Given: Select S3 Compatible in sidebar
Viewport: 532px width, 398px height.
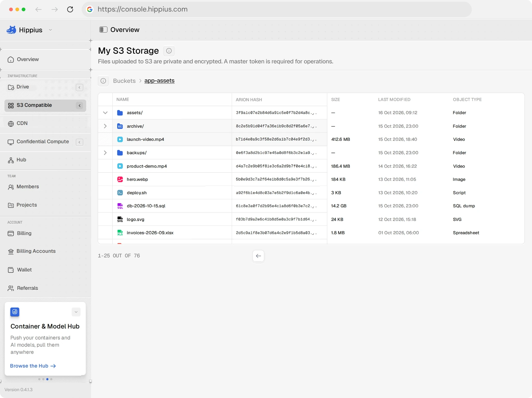Looking at the screenshot, I should (x=45, y=105).
